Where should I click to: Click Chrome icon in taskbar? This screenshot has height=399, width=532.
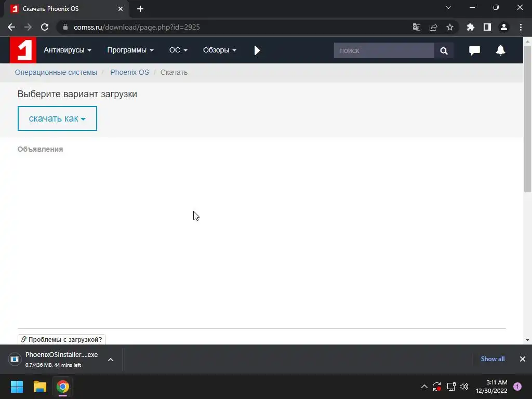[x=63, y=387]
